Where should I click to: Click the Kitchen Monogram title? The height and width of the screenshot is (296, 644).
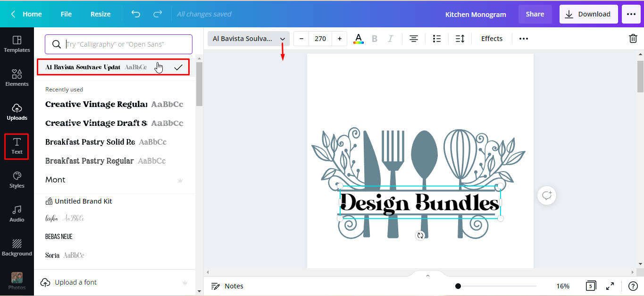(476, 15)
